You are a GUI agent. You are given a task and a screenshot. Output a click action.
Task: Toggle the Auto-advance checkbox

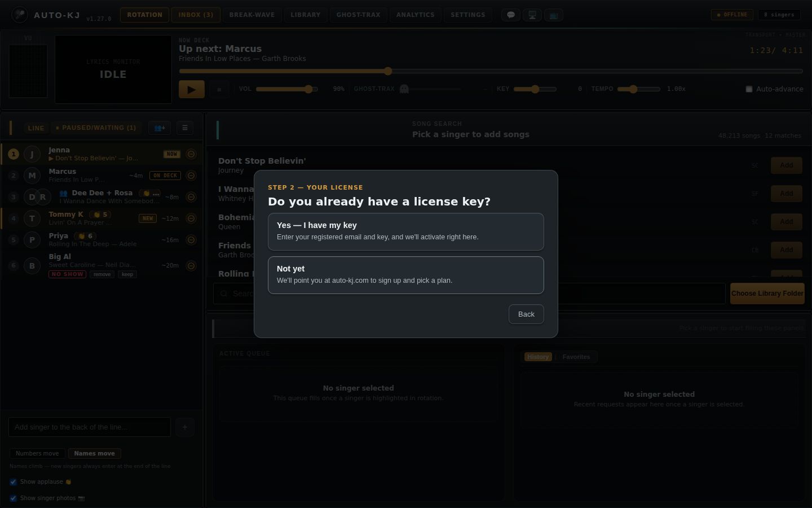749,89
